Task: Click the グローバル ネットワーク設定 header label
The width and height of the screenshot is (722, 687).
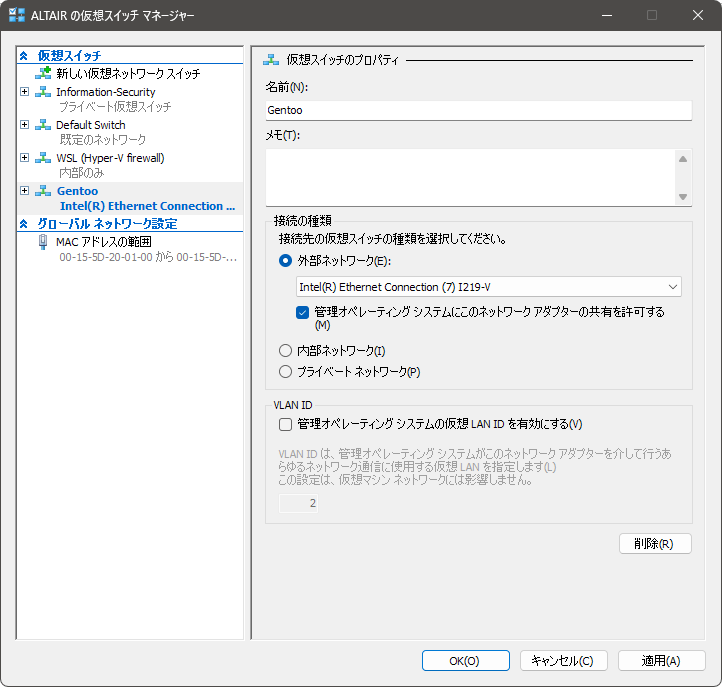Action: coord(107,224)
